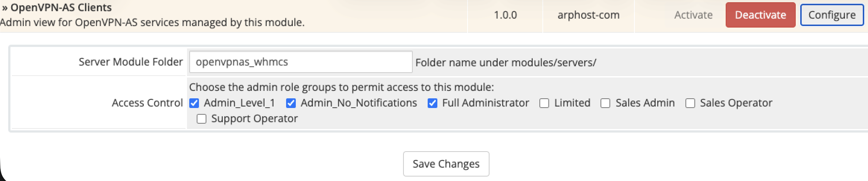
Task: Click the Access Control row label
Action: coord(147,103)
